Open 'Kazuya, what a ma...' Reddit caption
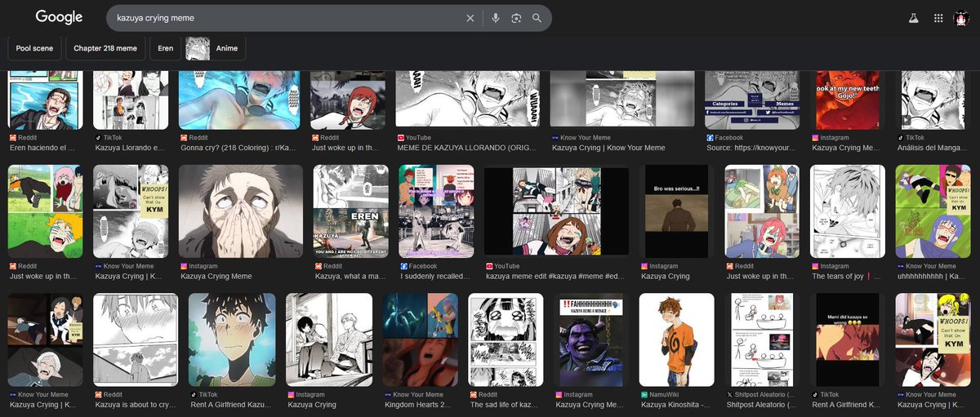Viewport: 980px width, 417px height. 350,277
